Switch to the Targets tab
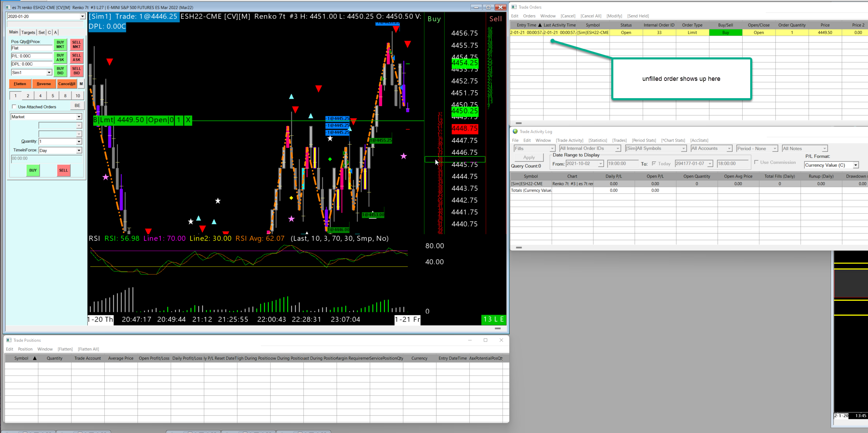868x433 pixels. [x=28, y=32]
